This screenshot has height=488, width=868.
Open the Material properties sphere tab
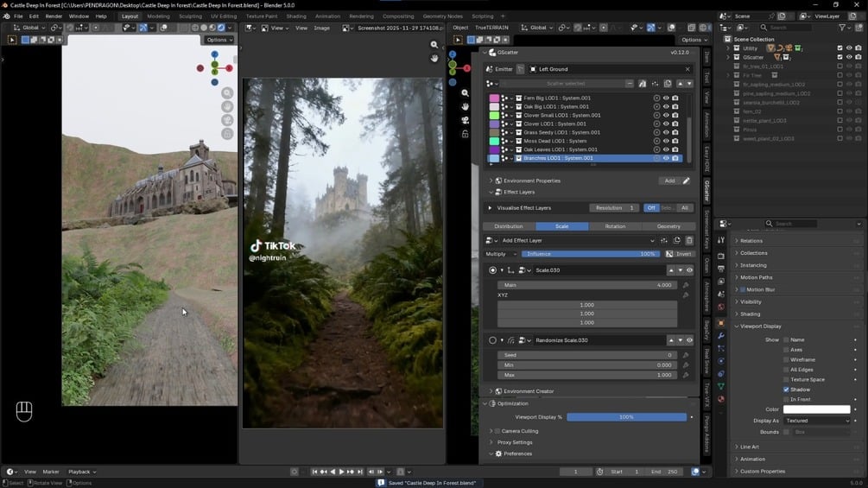coord(721,399)
